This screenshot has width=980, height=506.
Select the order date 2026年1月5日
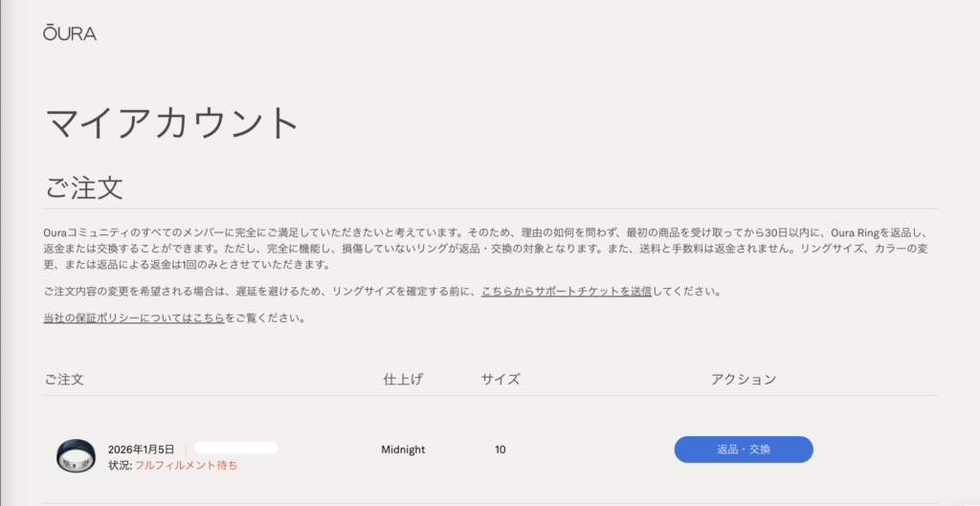142,449
